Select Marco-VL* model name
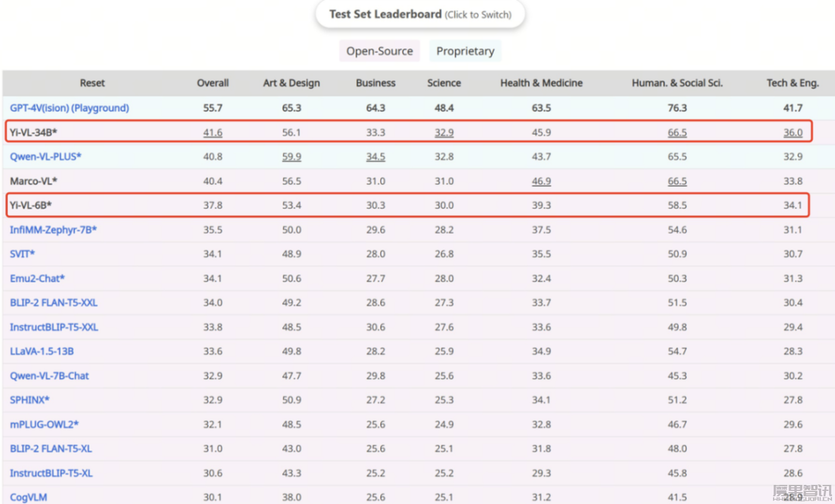The width and height of the screenshot is (835, 504). pos(34,181)
